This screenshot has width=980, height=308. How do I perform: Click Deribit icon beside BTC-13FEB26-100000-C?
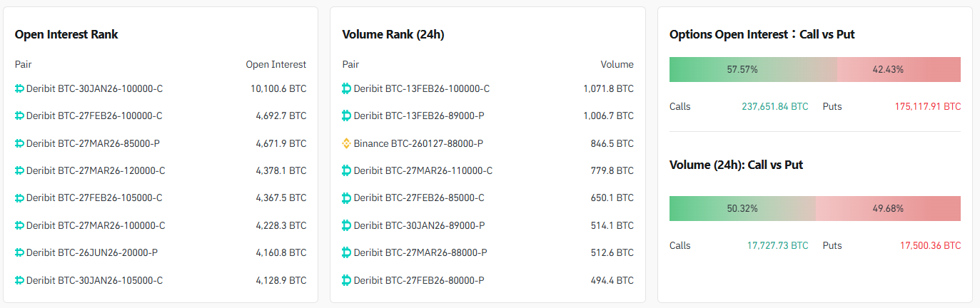tap(347, 88)
